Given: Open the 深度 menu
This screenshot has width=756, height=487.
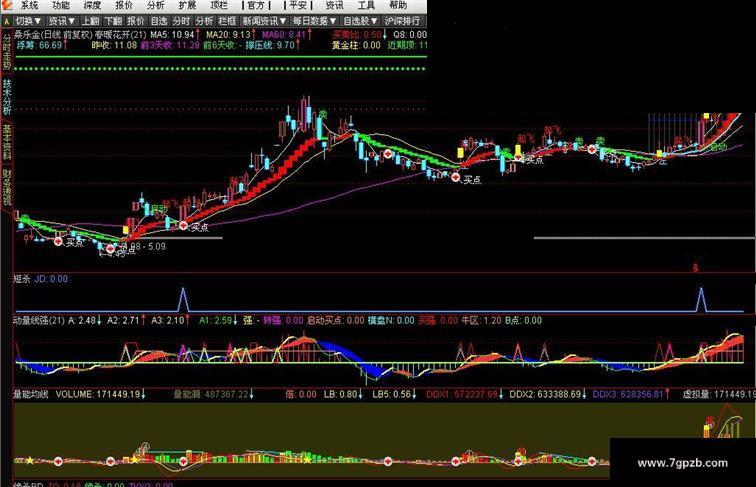Looking at the screenshot, I should (92, 5).
